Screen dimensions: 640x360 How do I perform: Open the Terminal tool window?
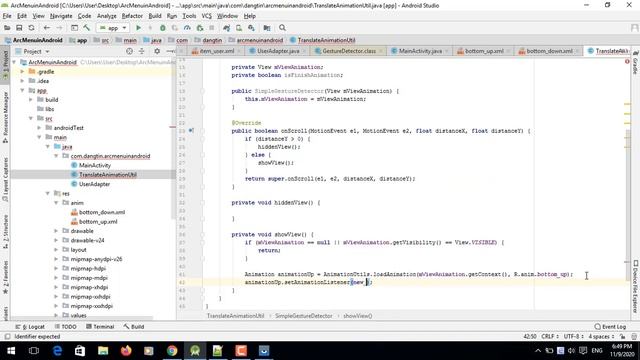pos(100,327)
